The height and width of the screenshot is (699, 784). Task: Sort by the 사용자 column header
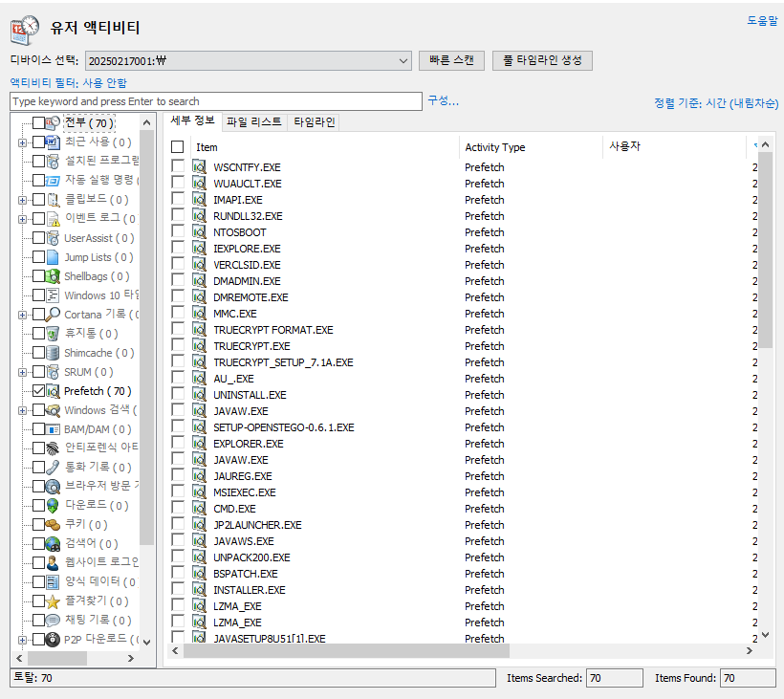coord(674,147)
